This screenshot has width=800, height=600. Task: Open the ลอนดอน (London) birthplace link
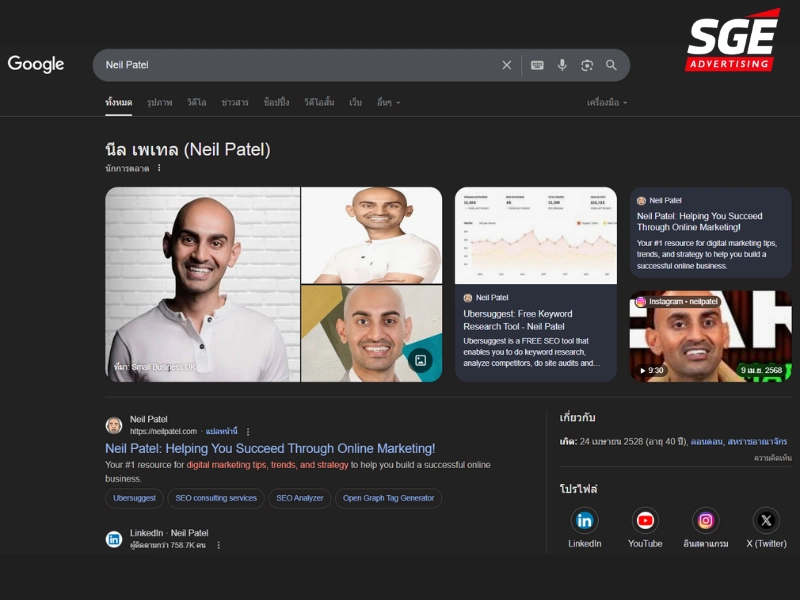tap(707, 441)
